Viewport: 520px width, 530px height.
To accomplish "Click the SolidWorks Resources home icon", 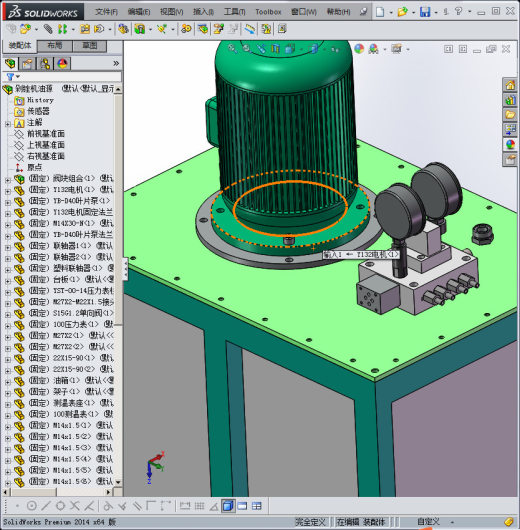I will [510, 86].
